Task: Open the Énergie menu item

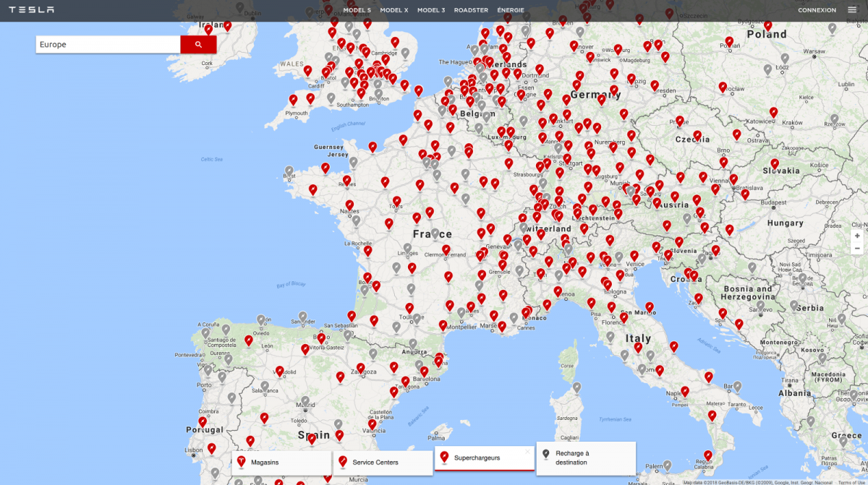Action: [x=511, y=10]
